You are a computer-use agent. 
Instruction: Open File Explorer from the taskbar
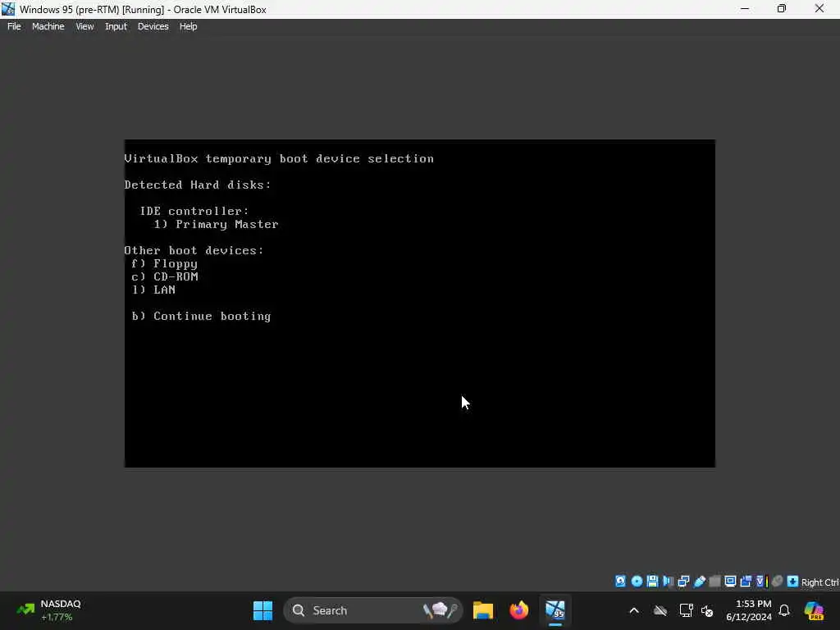482,610
